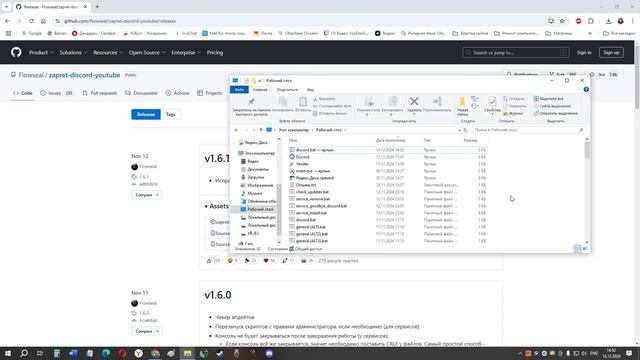Click the Pin to Quick Access icon in Explorer ribbon
This screenshot has width=640, height=360.
coord(251,102)
